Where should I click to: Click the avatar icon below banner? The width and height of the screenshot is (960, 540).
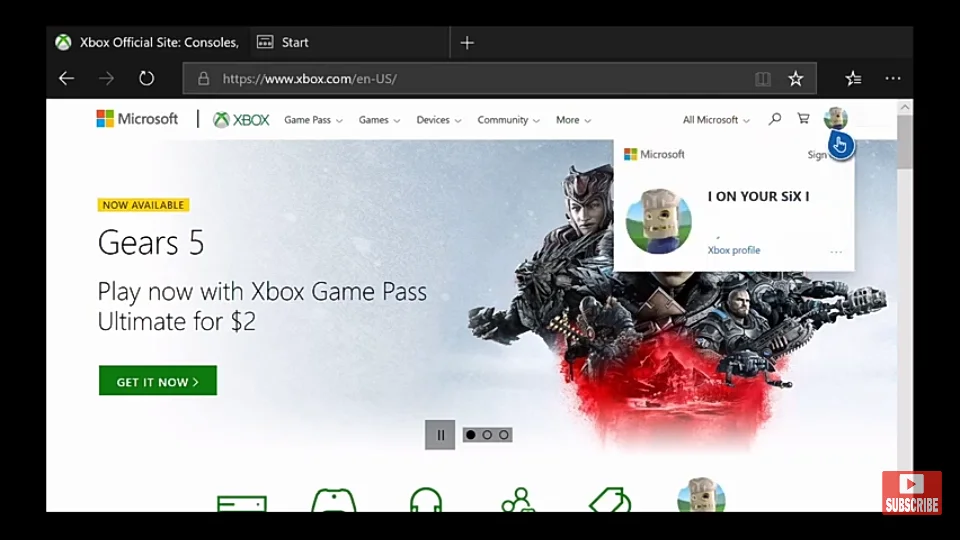[x=702, y=495]
